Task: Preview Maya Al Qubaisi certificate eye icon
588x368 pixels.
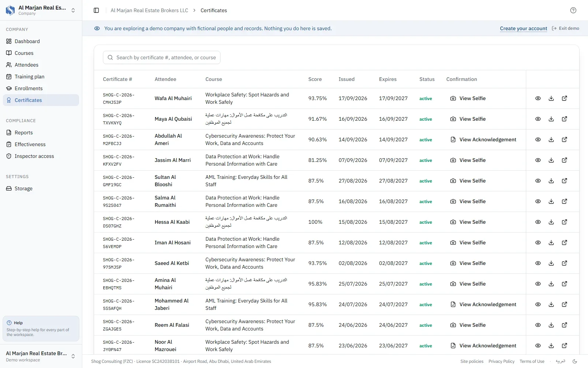Action: pyautogui.click(x=538, y=119)
